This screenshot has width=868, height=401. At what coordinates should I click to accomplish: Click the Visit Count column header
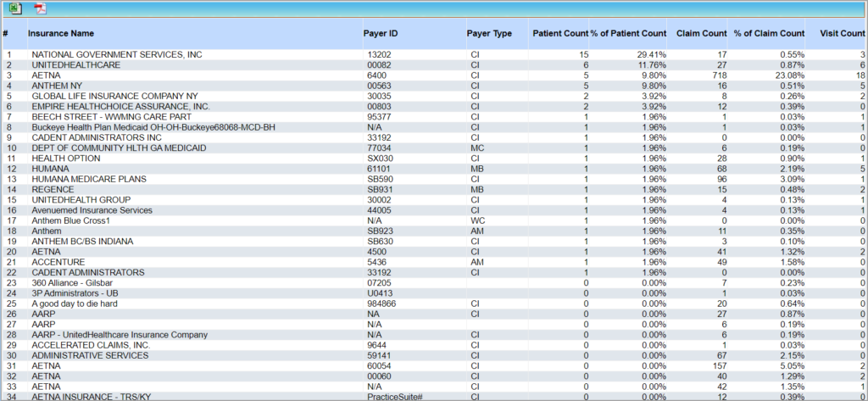pyautogui.click(x=842, y=34)
